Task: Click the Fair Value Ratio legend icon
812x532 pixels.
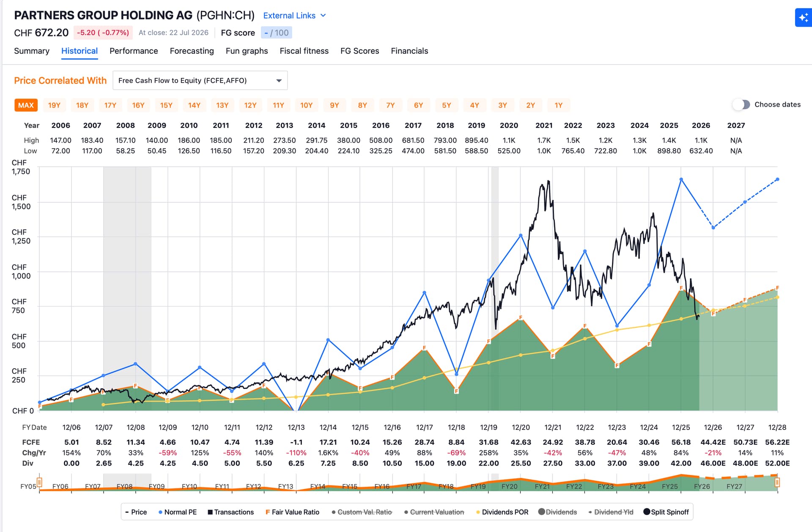Action: coord(267,512)
